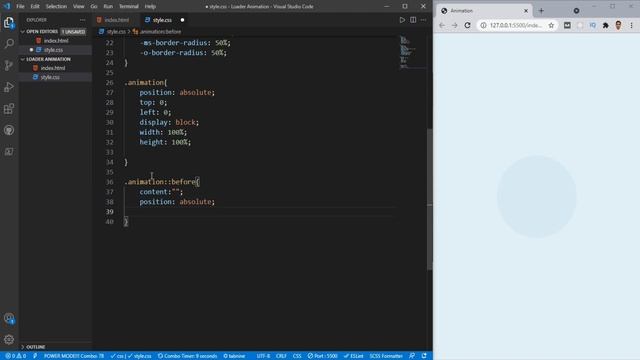This screenshot has width=640, height=360.
Task: Click the Port : 5500 Live Server button
Action: point(322,356)
